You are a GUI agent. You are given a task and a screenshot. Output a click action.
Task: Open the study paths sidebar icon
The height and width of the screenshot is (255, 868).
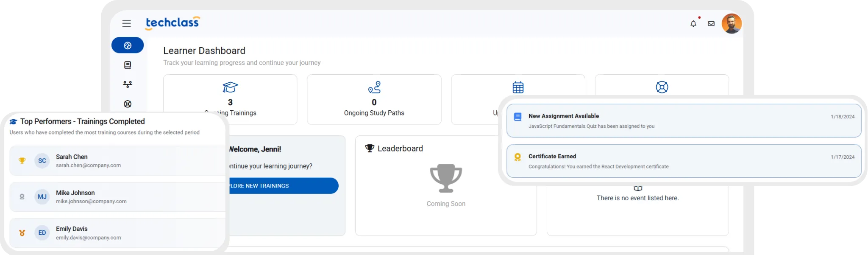128,84
